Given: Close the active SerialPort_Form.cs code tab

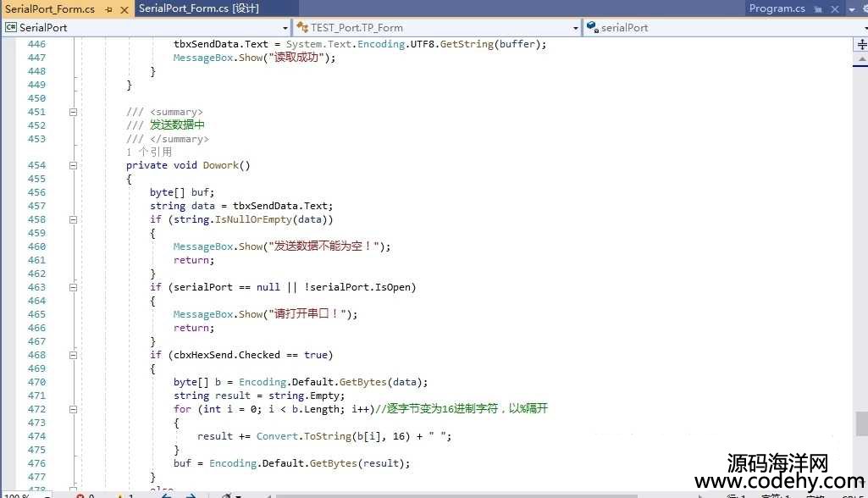Looking at the screenshot, I should (124, 9).
